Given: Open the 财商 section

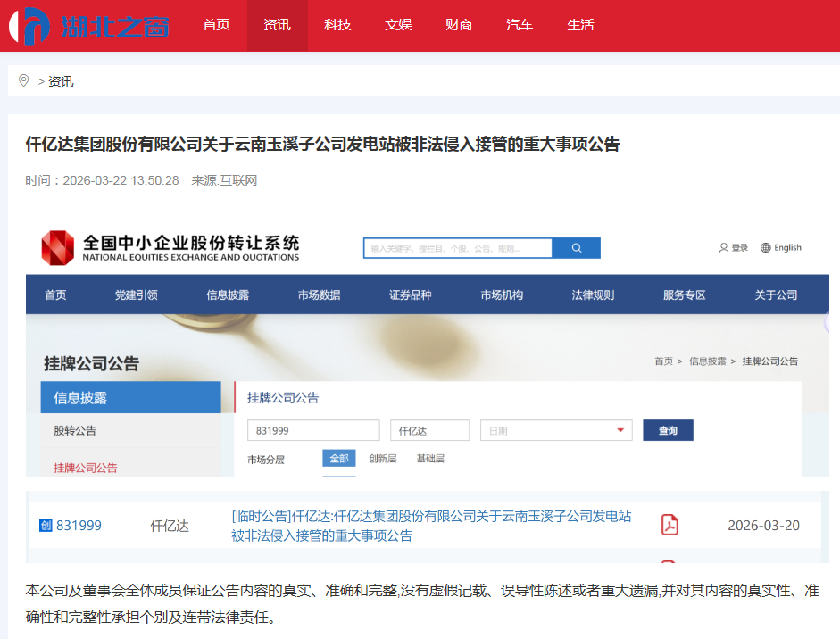Looking at the screenshot, I should click(459, 25).
